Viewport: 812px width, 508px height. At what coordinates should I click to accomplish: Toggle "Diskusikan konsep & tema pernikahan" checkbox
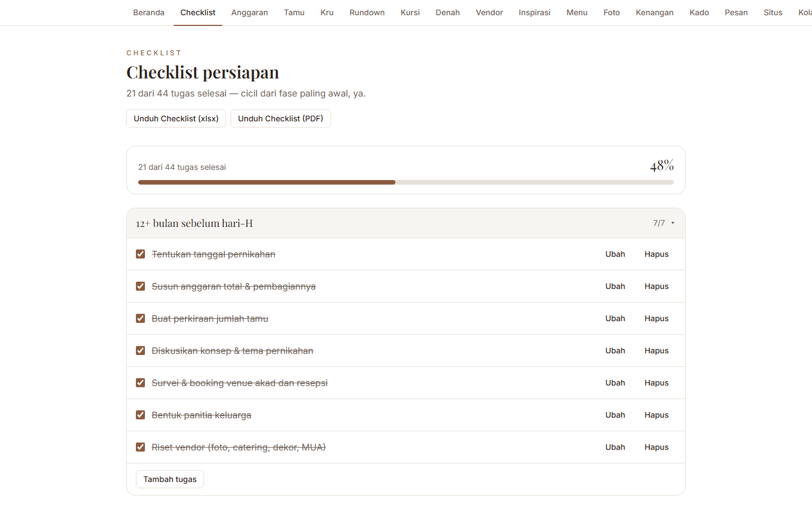pyautogui.click(x=140, y=351)
